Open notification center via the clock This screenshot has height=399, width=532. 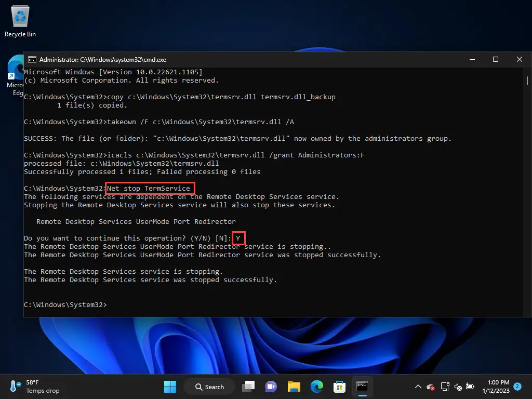(x=497, y=387)
